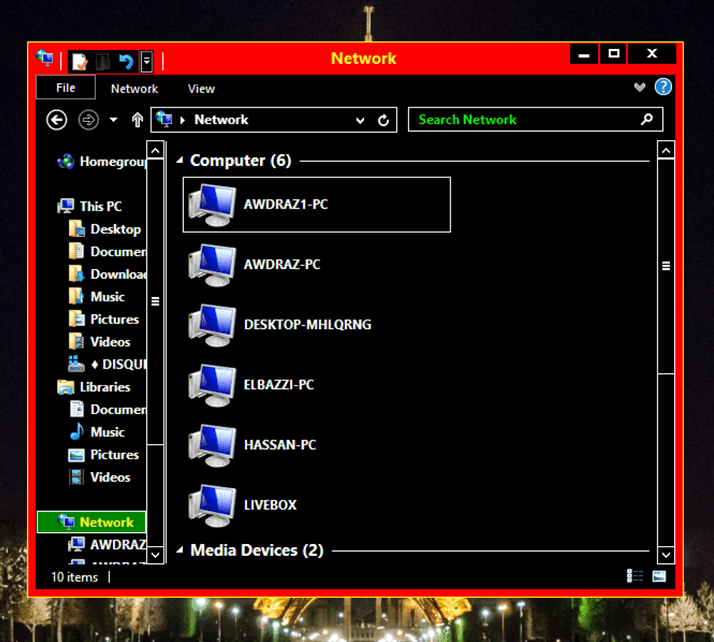This screenshot has height=642, width=714.
Task: Click navigation pane scroll down arrow
Action: [x=155, y=555]
